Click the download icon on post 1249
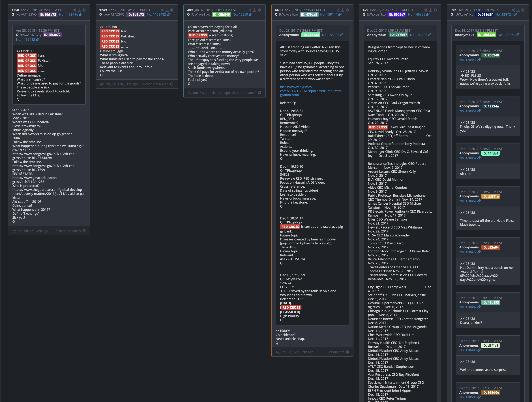 167,10
